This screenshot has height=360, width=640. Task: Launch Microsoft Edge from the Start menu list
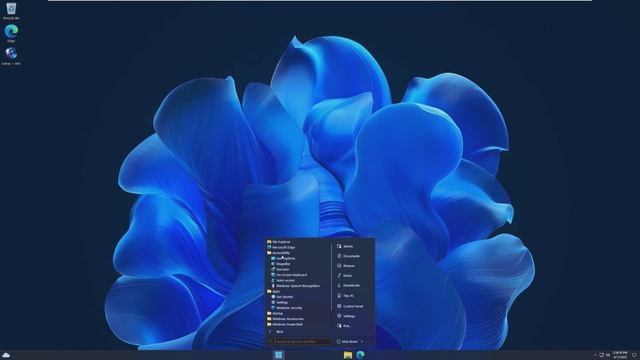coord(281,247)
